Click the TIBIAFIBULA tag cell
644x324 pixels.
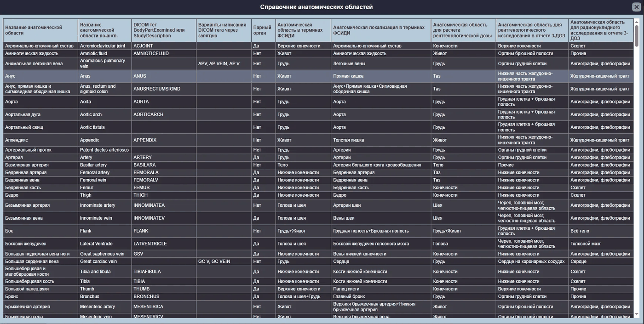coord(164,272)
